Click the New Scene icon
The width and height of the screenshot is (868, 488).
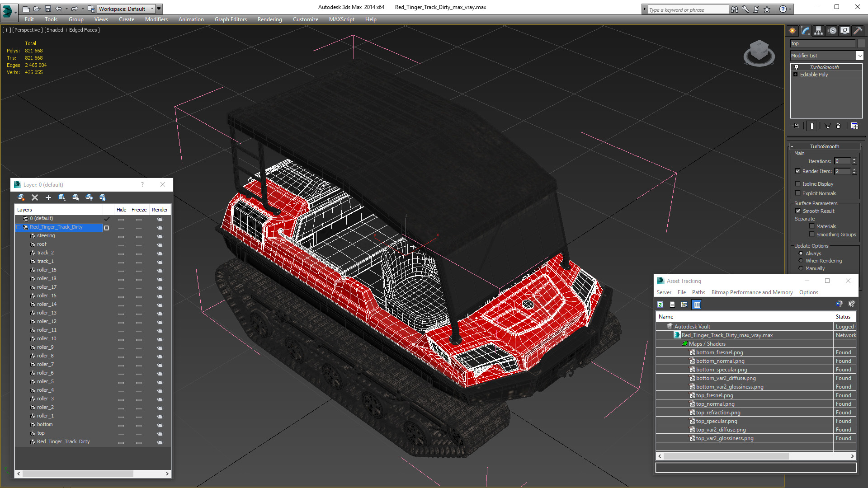(26, 9)
